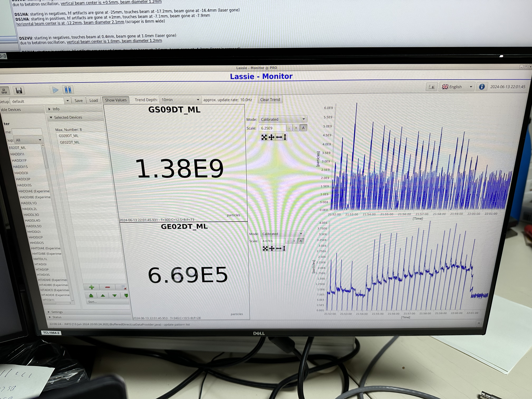Remove device with red minus icon

click(108, 287)
